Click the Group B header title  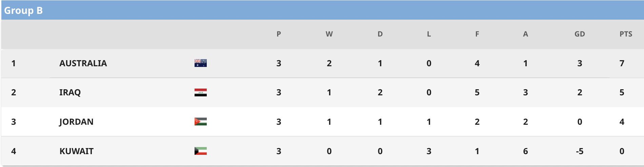[23, 10]
